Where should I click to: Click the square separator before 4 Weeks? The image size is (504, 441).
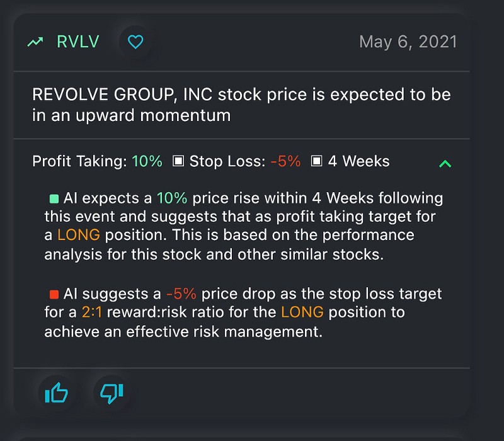click(317, 161)
